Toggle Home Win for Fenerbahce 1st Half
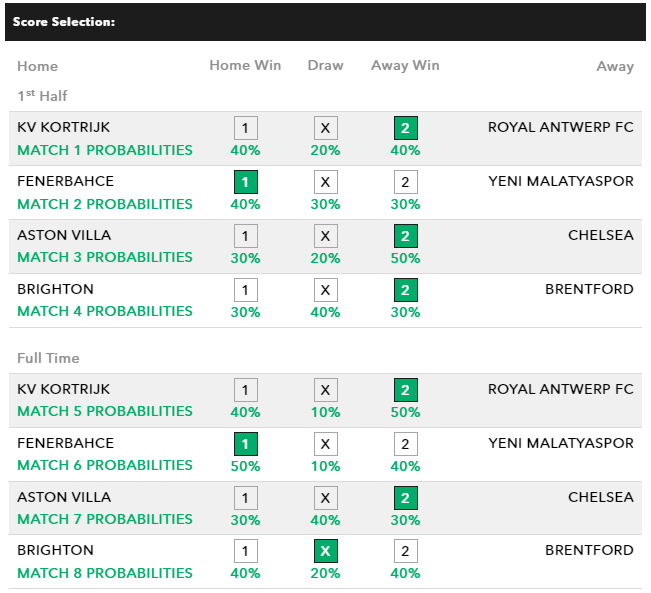 tap(245, 182)
